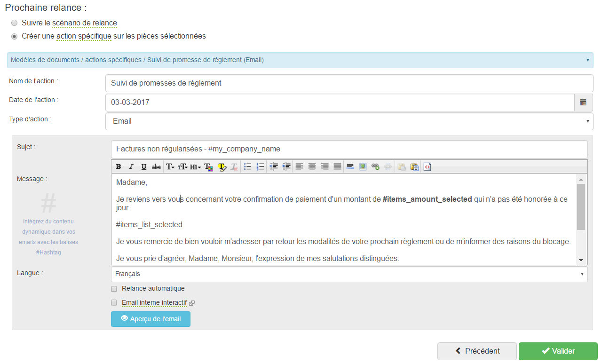
Task: Justify the text
Action: click(x=337, y=166)
